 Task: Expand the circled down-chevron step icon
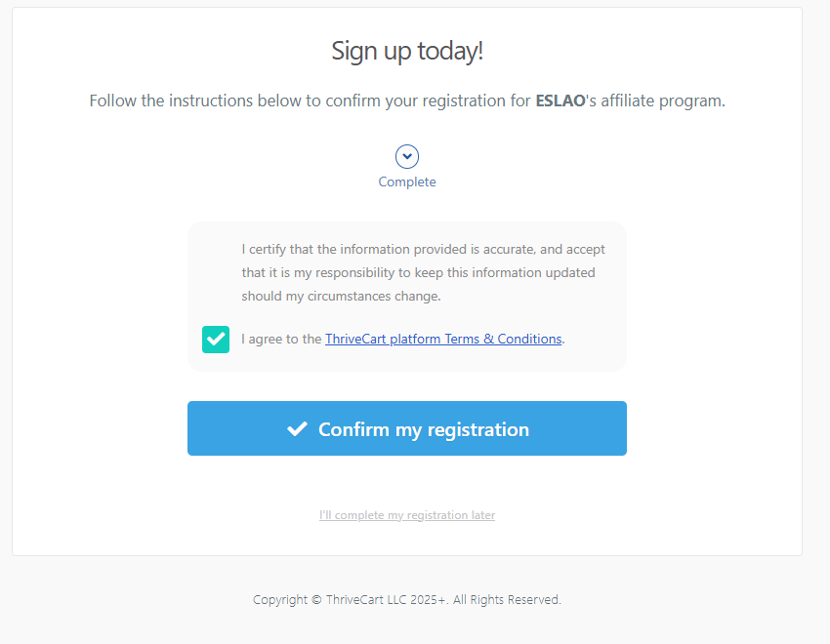[407, 156]
